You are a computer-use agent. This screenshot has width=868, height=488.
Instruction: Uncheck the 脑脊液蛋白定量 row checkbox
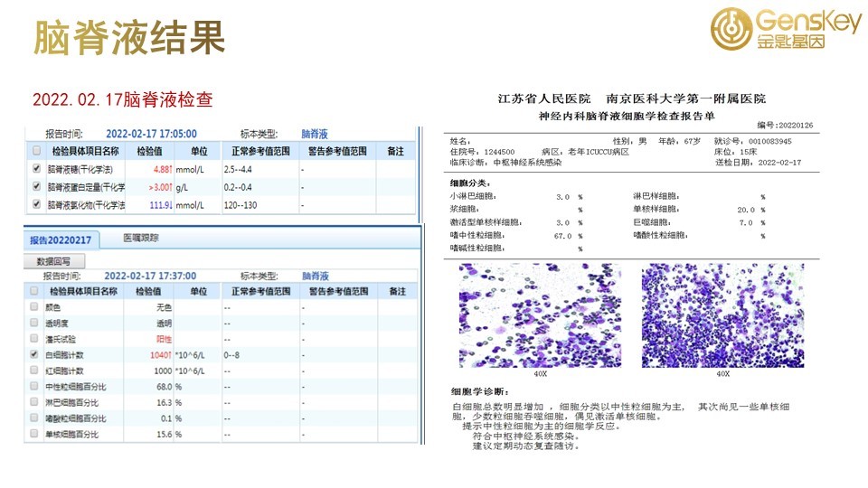36,186
